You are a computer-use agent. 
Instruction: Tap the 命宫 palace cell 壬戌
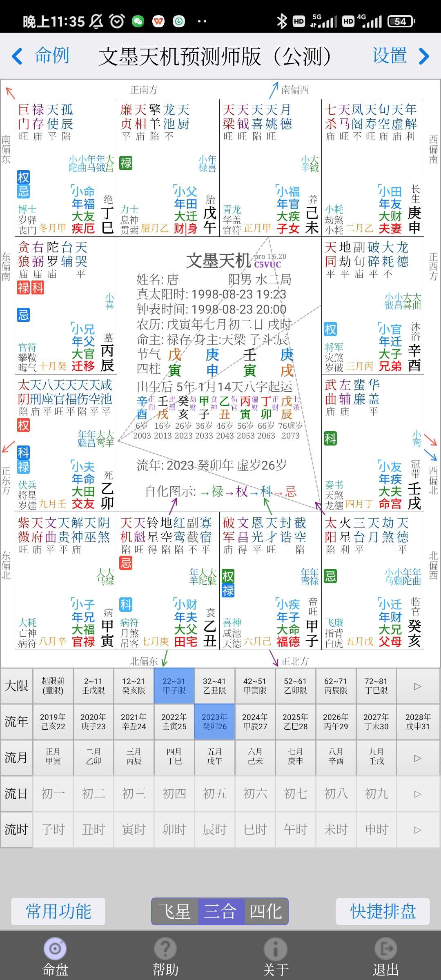click(373, 443)
